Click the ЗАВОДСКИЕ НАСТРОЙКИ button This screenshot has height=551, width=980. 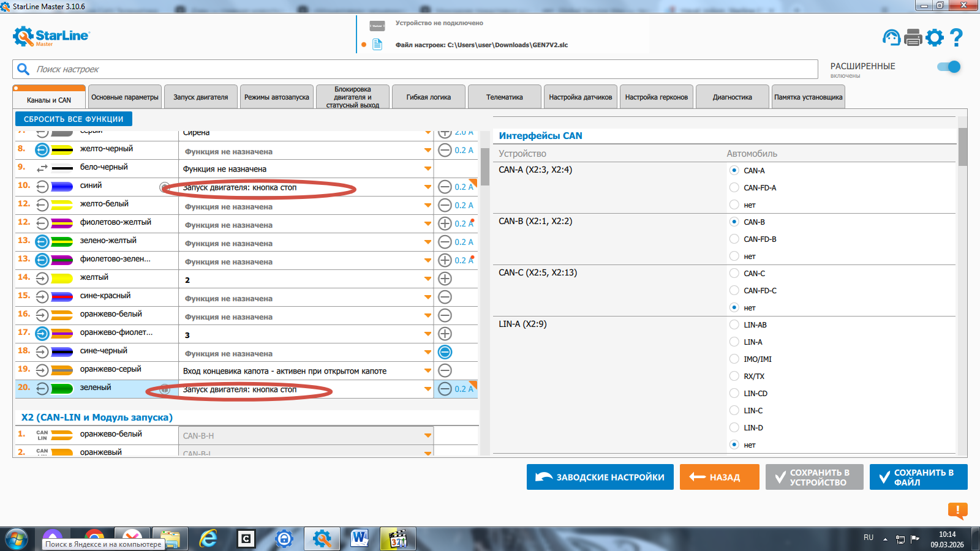(x=600, y=477)
